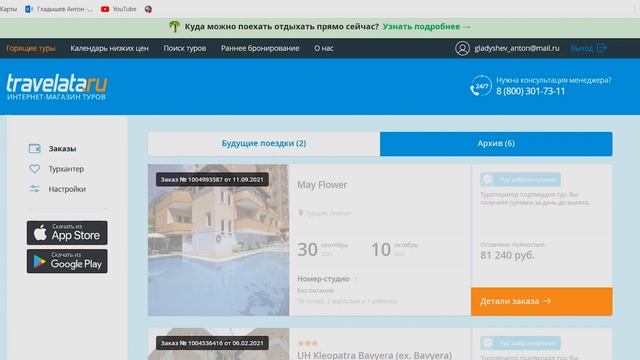This screenshot has height=360, width=640.
Task: Download app from Google Play
Action: coord(67,261)
